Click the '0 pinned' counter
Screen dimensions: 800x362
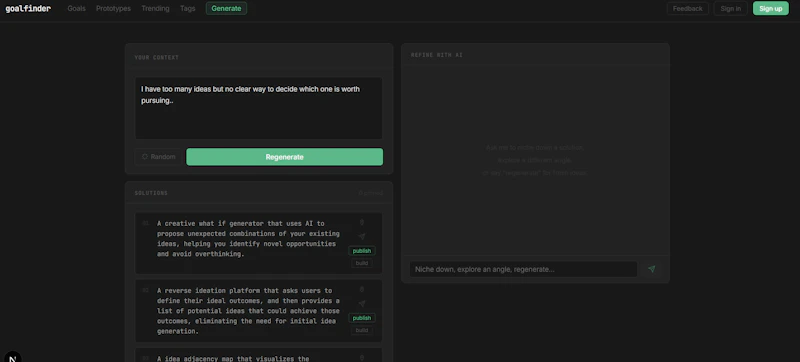coord(370,193)
